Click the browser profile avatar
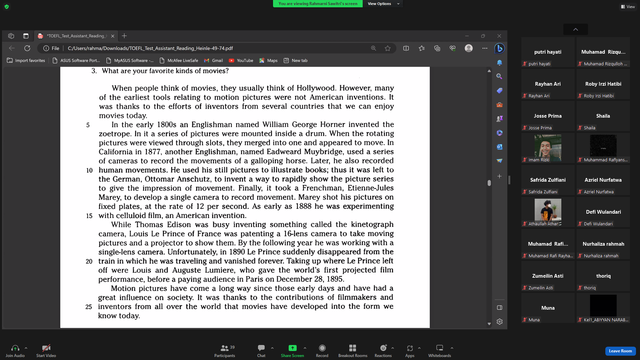The width and height of the screenshot is (640, 360). (469, 48)
